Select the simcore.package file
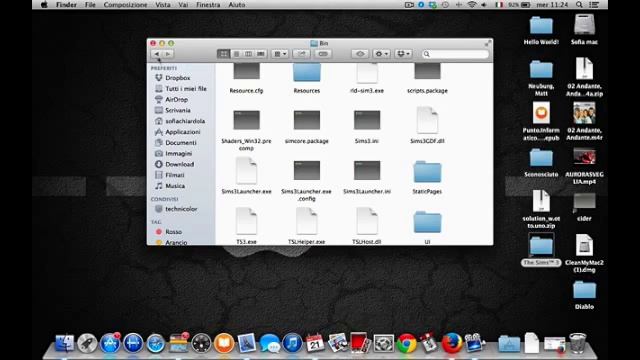640x360 pixels. (307, 120)
